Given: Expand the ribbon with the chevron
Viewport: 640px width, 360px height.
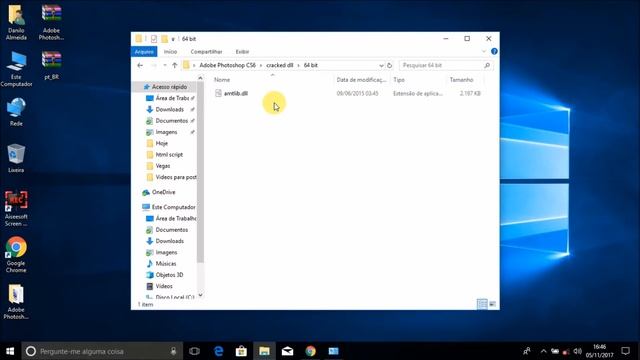Looking at the screenshot, I should click(484, 51).
